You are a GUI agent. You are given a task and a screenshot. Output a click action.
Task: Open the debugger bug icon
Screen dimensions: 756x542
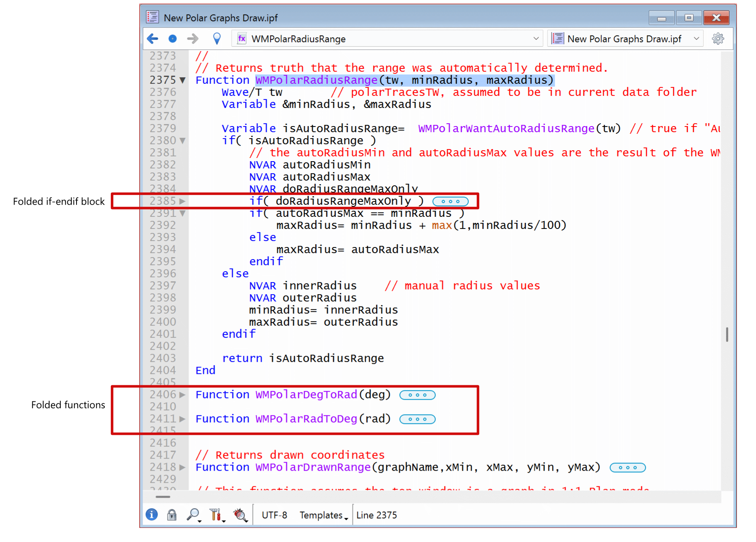point(240,515)
